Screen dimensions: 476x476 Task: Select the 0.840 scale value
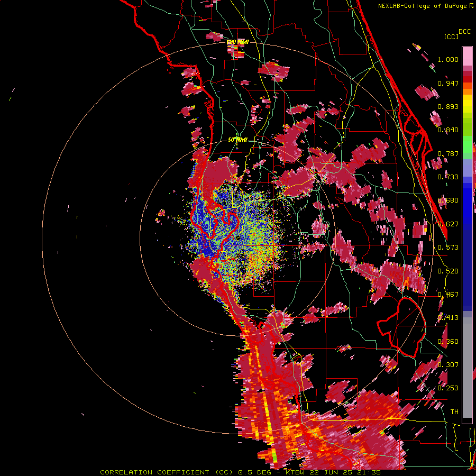pyautogui.click(x=448, y=130)
